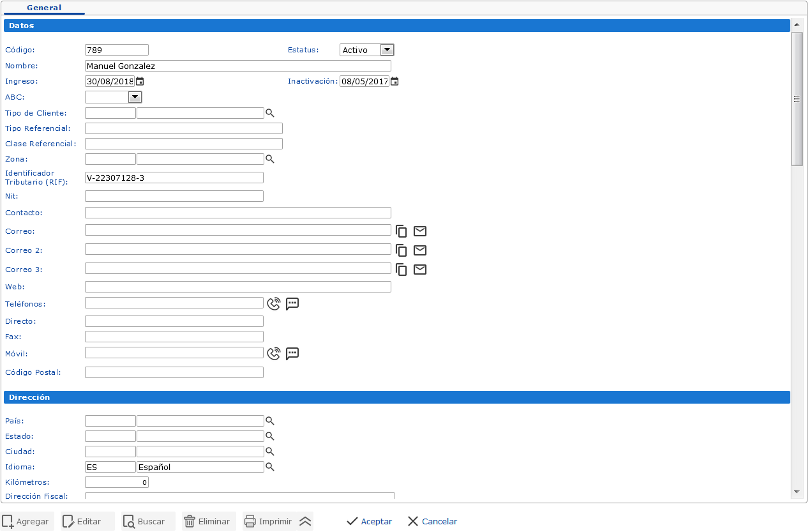812x532 pixels.
Task: Search for Ciudad with magnifier icon
Action: 270,452
